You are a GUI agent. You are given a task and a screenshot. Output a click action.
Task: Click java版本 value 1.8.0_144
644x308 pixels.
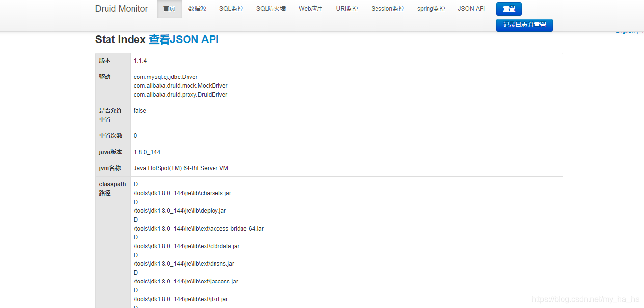tap(147, 152)
